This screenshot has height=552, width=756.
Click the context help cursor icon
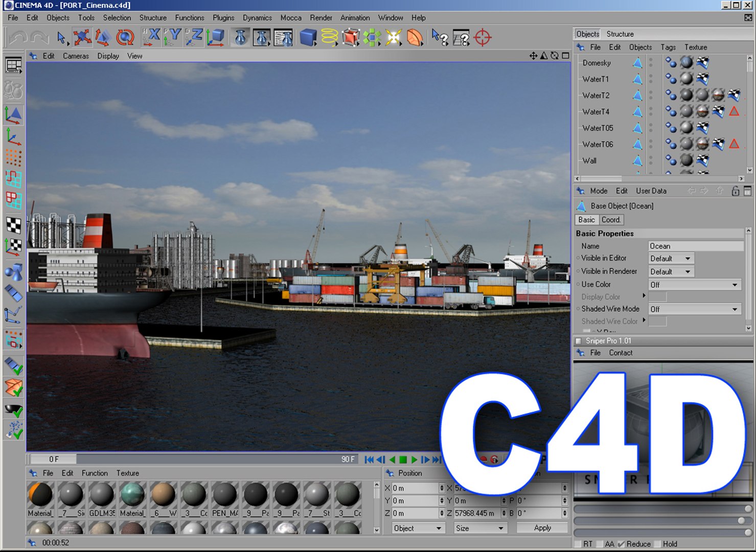[440, 37]
